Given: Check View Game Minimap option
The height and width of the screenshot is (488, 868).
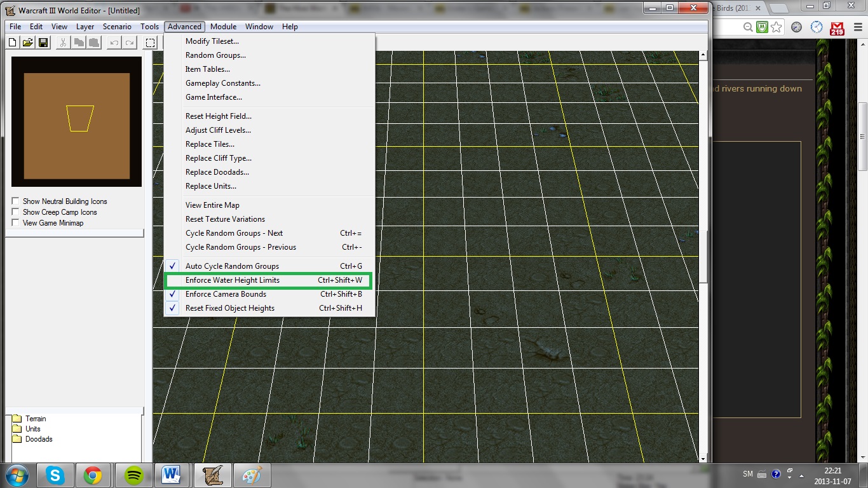Looking at the screenshot, I should tap(16, 223).
